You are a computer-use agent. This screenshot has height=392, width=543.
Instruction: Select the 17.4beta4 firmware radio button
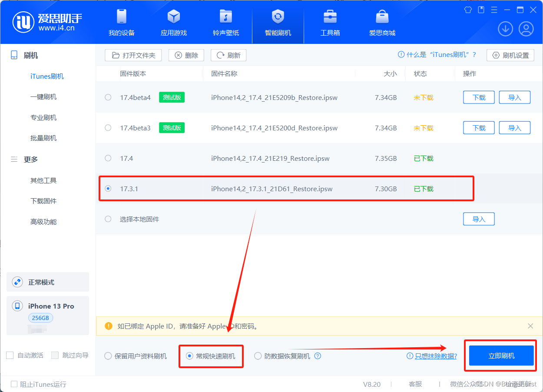click(x=108, y=97)
